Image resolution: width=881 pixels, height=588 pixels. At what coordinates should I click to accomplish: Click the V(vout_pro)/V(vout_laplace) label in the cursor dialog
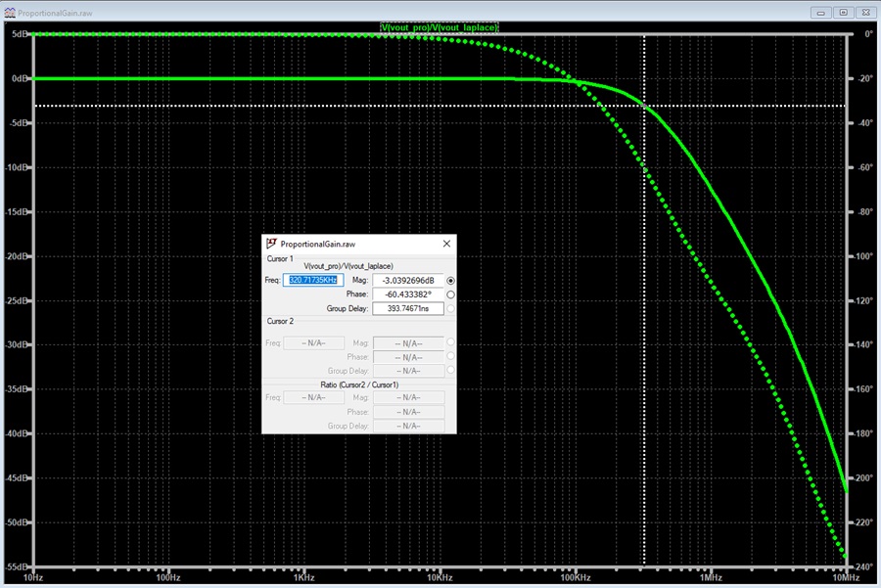348,266
